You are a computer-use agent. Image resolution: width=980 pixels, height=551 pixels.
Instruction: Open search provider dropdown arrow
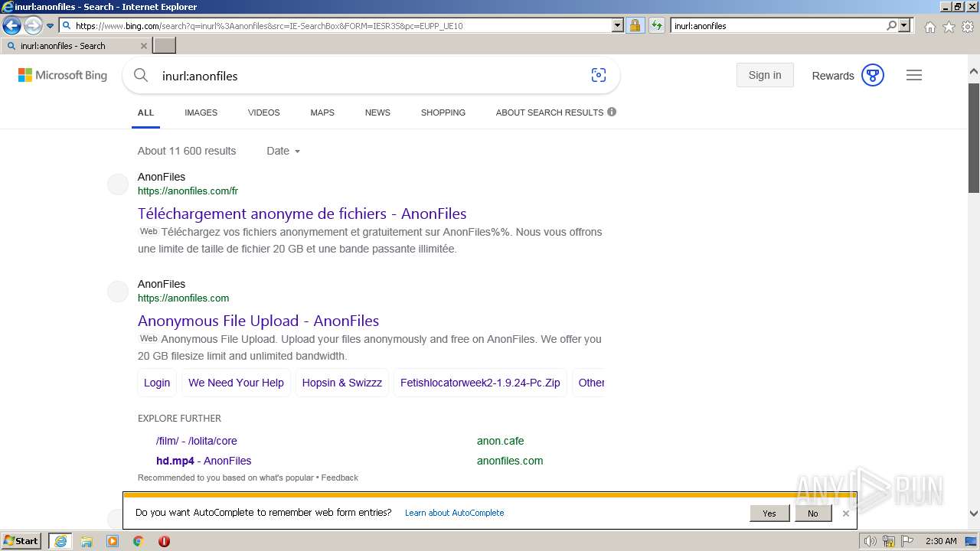pos(904,25)
